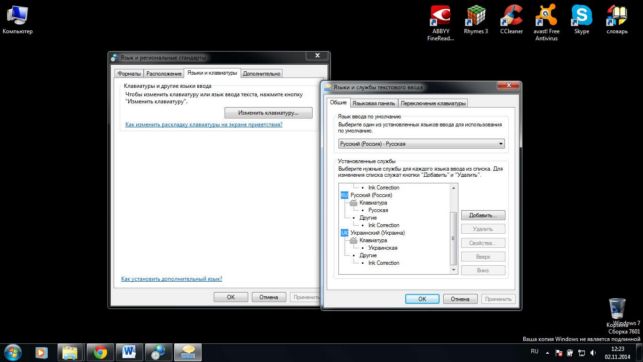Viewport: 643px width, 362px height.
Task: Click the Изменить клавиатуру... button
Action: 268,113
